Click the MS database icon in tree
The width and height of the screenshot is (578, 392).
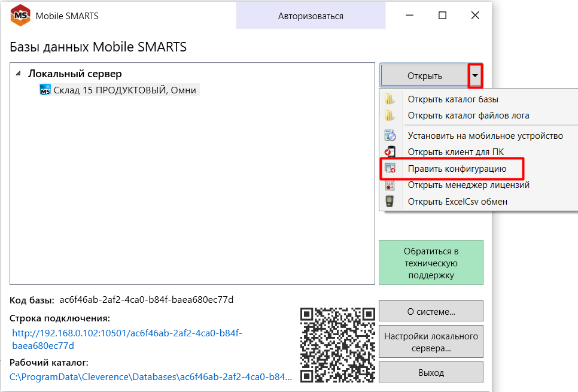45,90
